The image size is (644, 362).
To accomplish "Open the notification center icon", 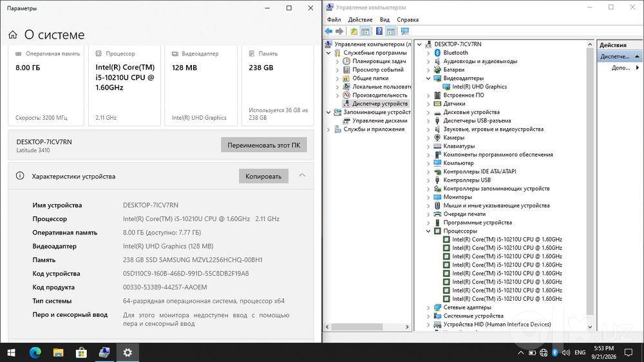I will click(629, 352).
